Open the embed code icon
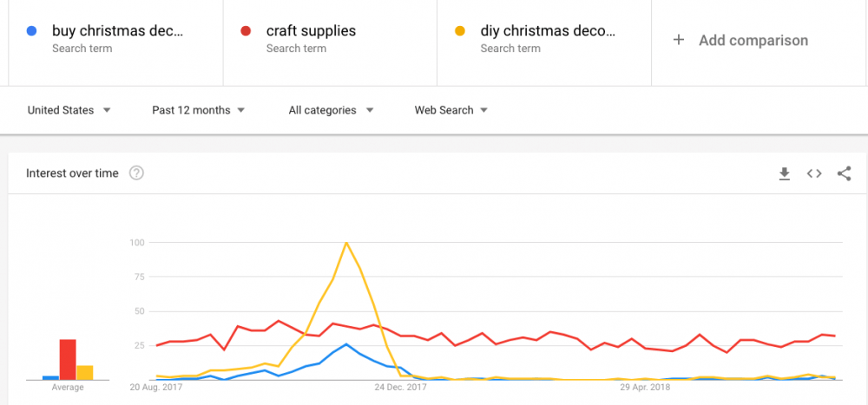Image resolution: width=868 pixels, height=405 pixels. pos(814,173)
